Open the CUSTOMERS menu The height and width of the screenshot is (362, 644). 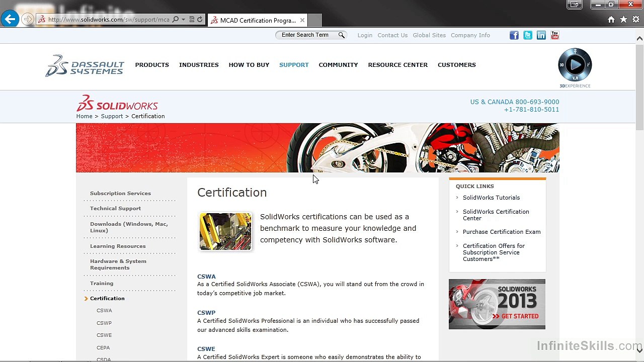coord(457,65)
